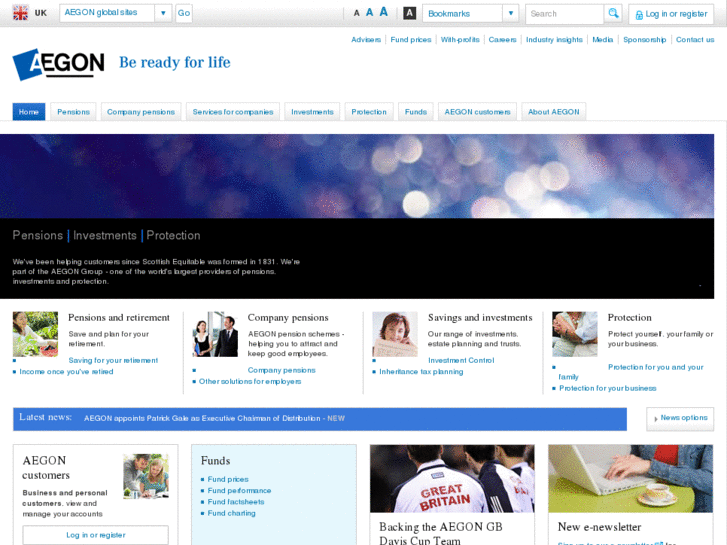The image size is (727, 545).
Task: Open the Fund factsheets link
Action: [x=236, y=502]
